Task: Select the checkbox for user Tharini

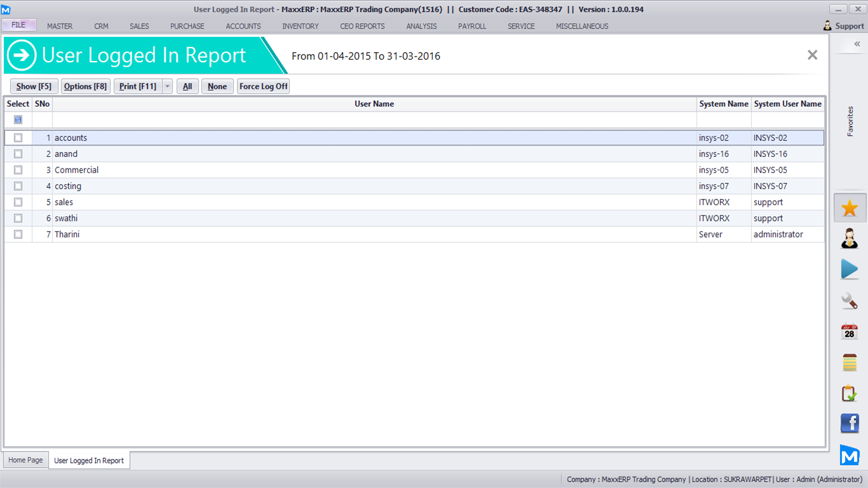Action: click(18, 234)
